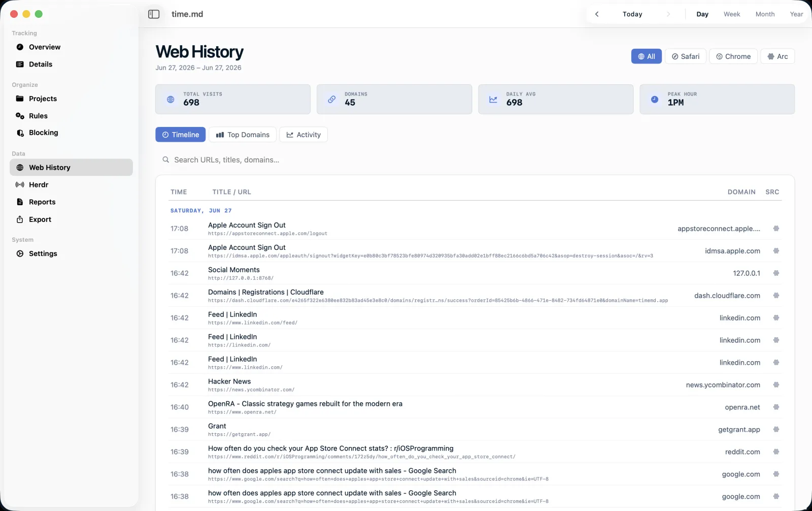Open the Details section

[x=71, y=65]
